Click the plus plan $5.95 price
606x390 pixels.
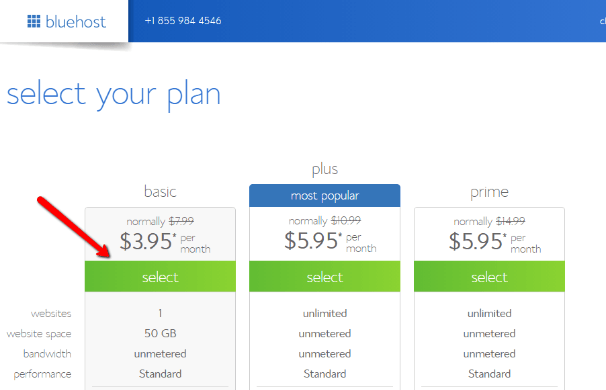330,241
